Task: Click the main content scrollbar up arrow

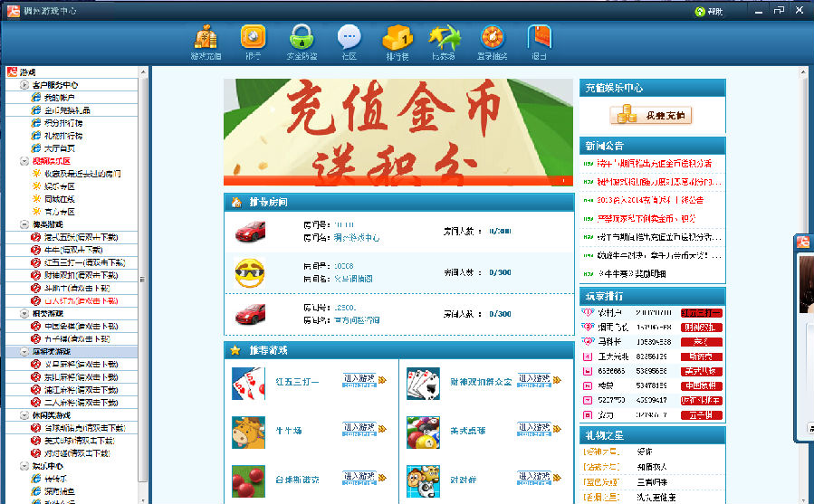Action: coord(804,72)
